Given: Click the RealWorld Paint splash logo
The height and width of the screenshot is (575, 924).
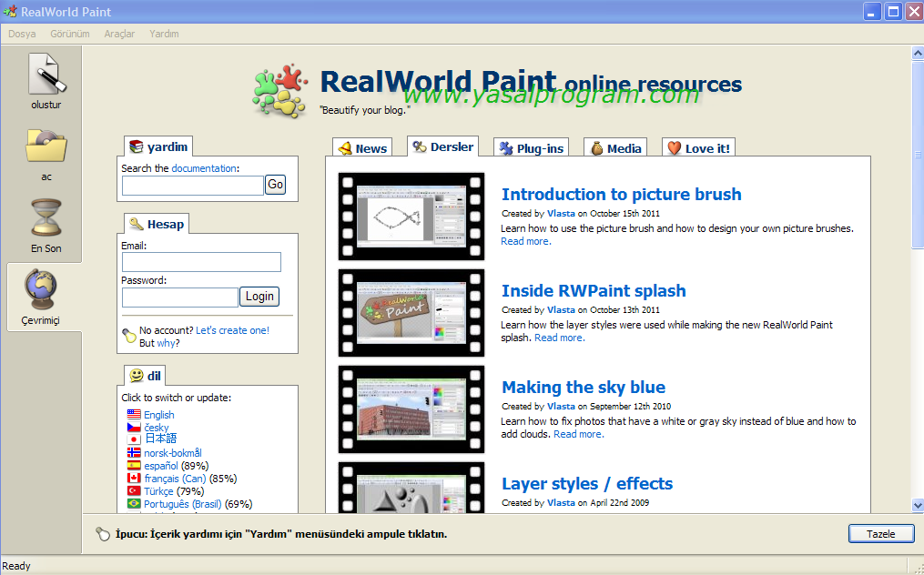Looking at the screenshot, I should pos(280,91).
